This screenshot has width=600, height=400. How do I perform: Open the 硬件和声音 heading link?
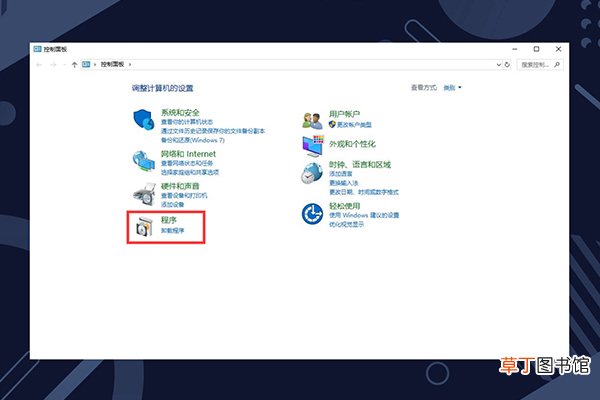pyautogui.click(x=180, y=186)
